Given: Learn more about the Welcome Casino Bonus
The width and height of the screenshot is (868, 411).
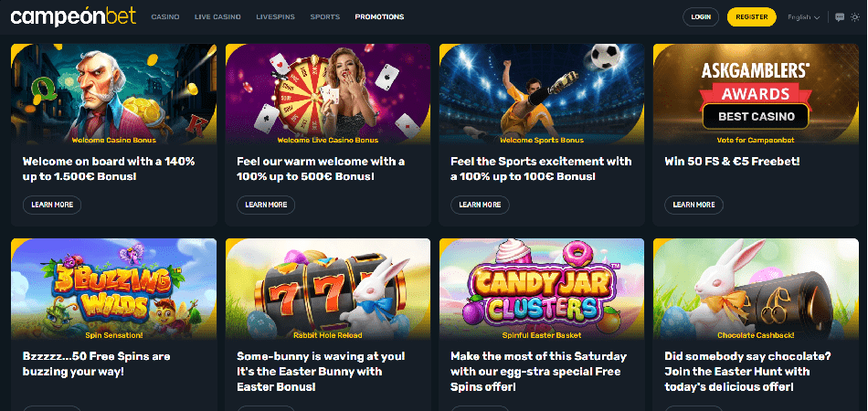Looking at the screenshot, I should click(x=52, y=205).
